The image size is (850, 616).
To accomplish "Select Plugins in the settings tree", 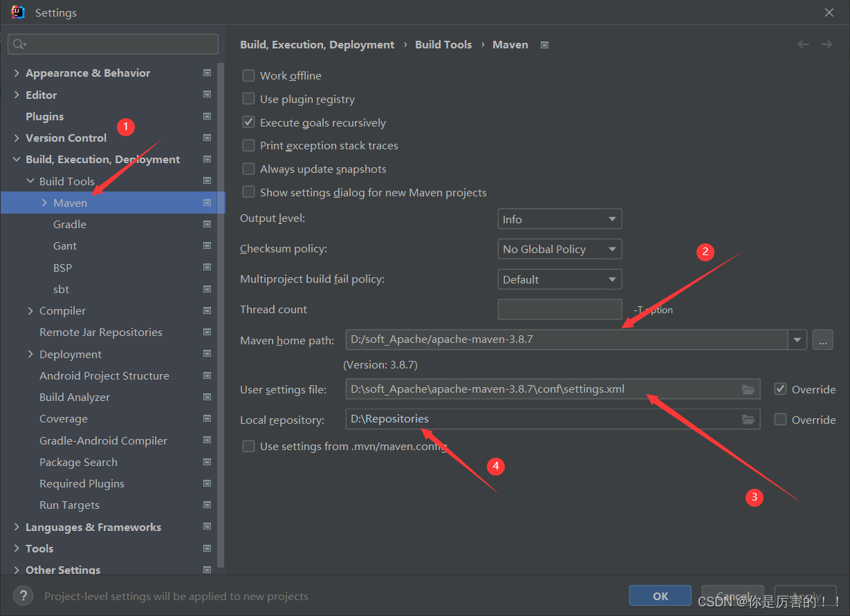I will (44, 116).
